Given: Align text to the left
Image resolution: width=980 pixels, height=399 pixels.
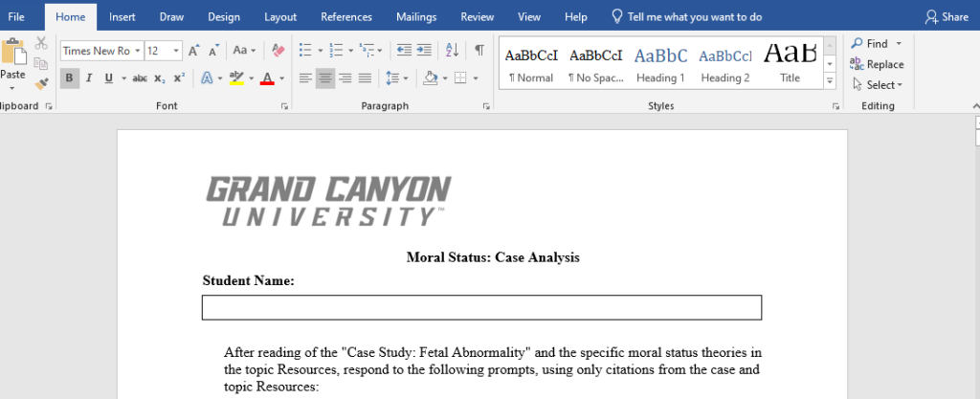Looking at the screenshot, I should point(305,78).
